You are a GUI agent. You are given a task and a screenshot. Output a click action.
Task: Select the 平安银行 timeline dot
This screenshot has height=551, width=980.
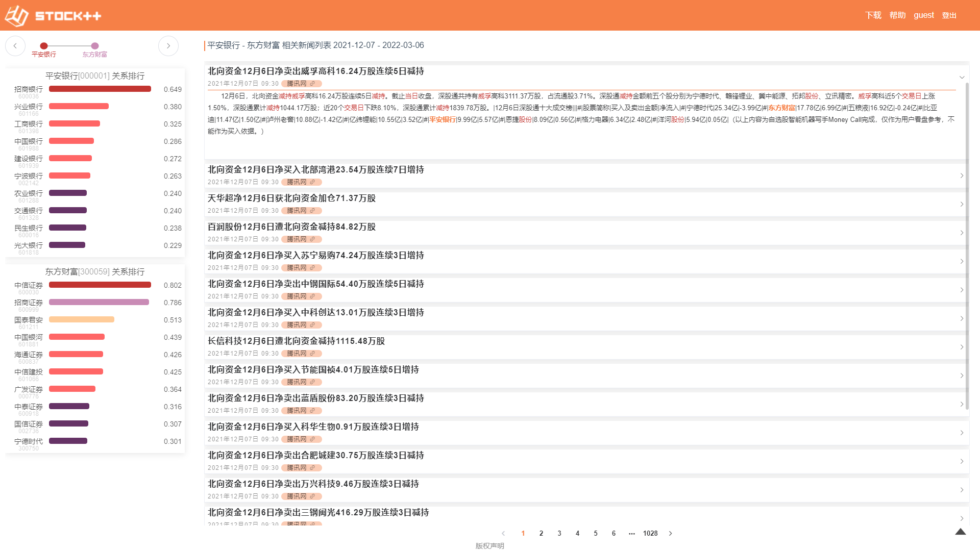44,46
